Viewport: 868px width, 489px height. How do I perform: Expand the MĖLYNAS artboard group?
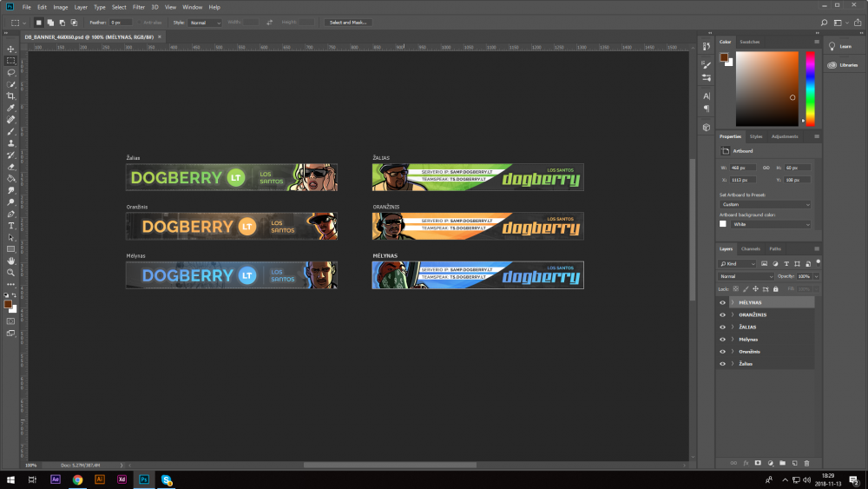click(733, 302)
